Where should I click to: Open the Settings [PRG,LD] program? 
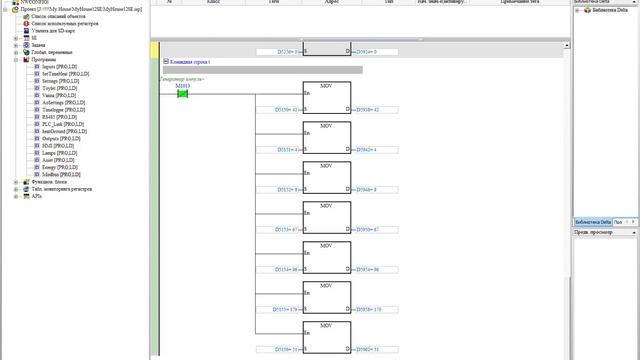tap(60, 81)
